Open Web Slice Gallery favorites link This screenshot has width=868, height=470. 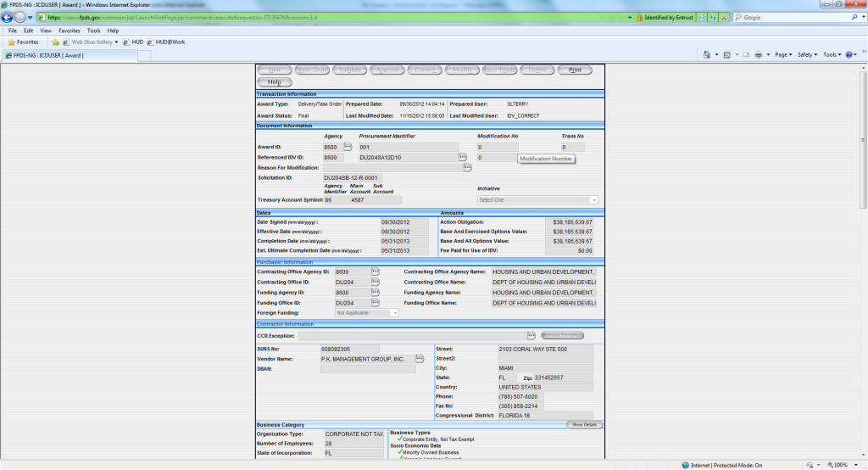click(x=90, y=42)
